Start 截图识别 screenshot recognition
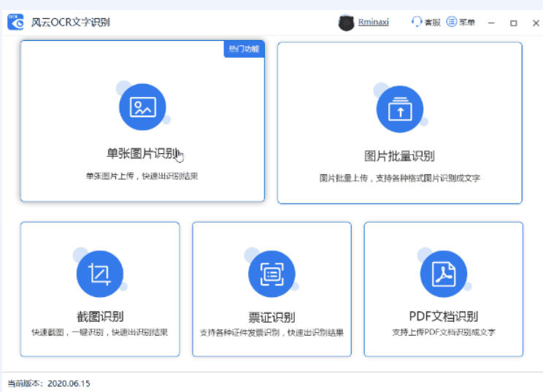The width and height of the screenshot is (543, 392). (99, 316)
